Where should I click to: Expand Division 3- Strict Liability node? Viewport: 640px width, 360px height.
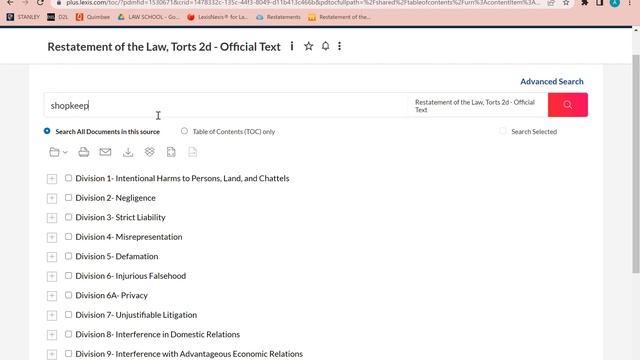pyautogui.click(x=52, y=218)
